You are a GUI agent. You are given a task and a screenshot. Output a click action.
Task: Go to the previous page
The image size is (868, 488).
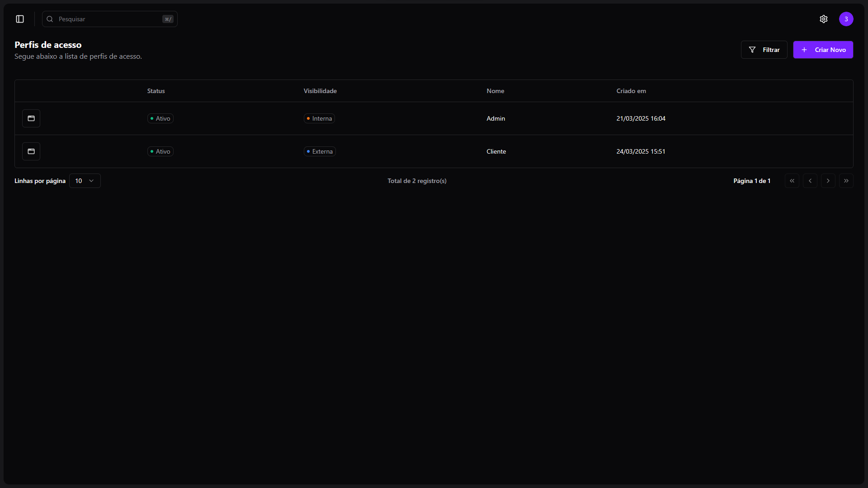810,181
